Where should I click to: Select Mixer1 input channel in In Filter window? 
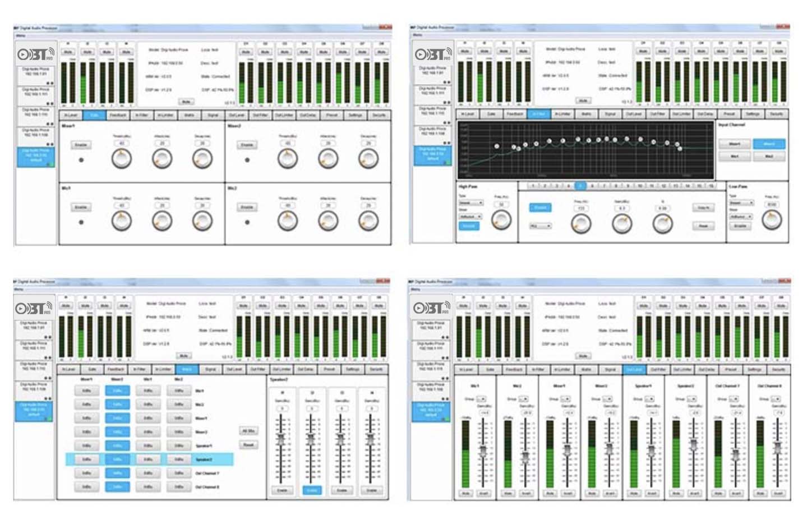tap(735, 144)
